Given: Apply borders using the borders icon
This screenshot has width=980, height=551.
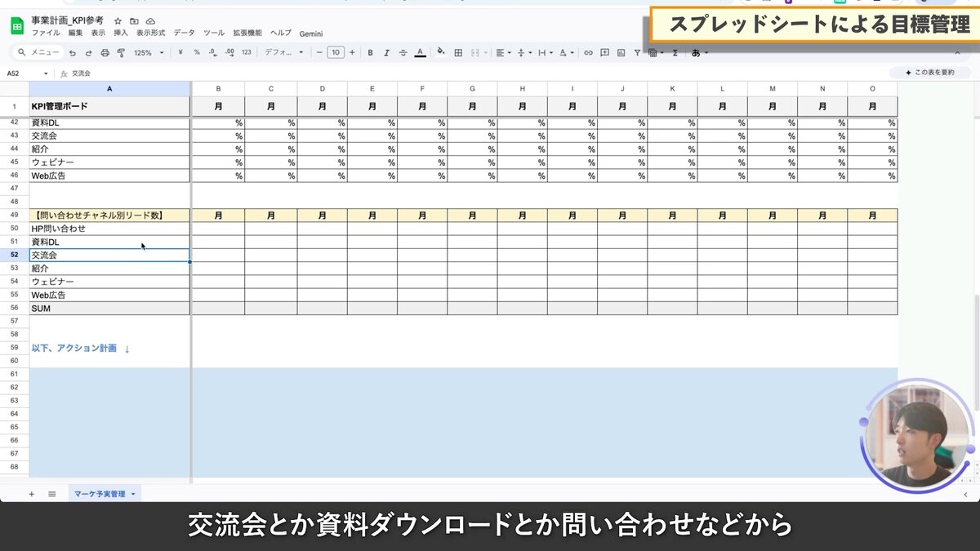Looking at the screenshot, I should pos(457,53).
